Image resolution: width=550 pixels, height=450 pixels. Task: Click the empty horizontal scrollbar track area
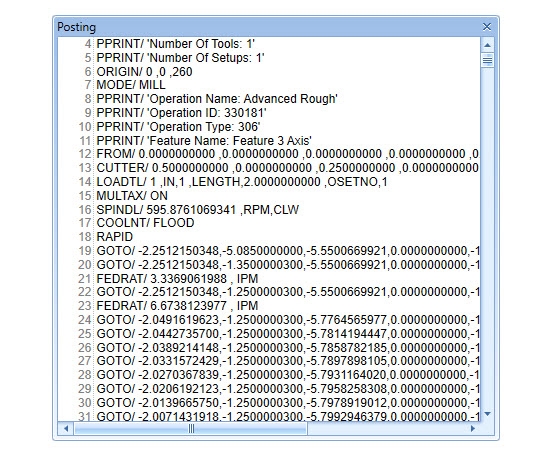coord(387,428)
